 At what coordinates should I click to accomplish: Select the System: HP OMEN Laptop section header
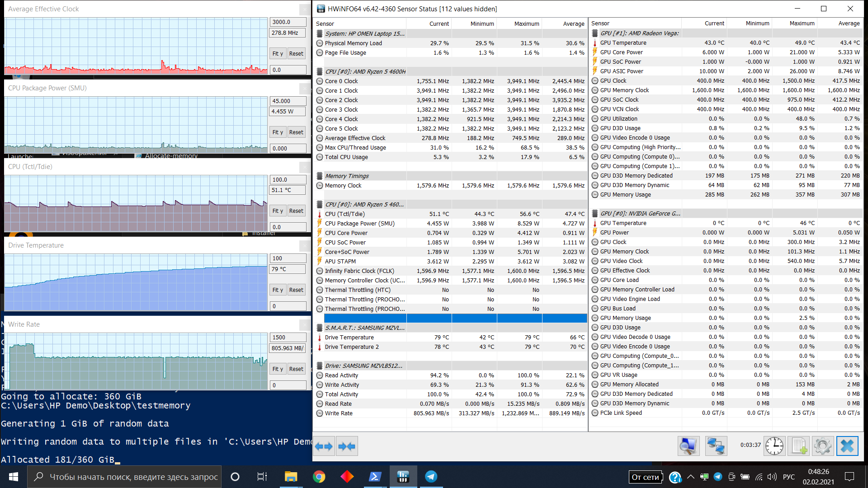coord(450,34)
